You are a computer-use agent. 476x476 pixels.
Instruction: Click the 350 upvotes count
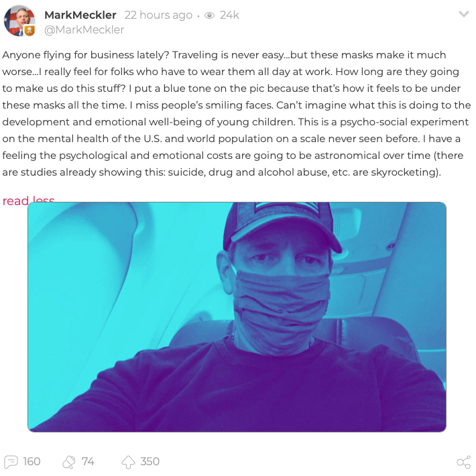[x=150, y=462]
